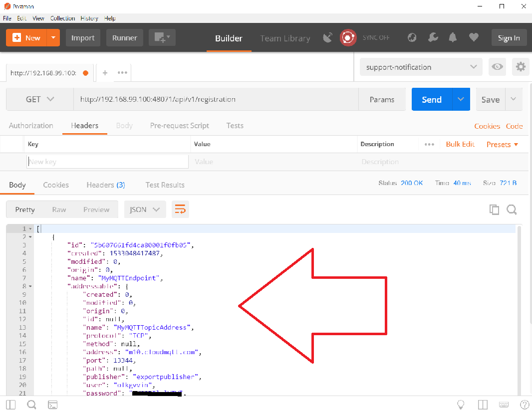Open the notifications bell icon
The height and width of the screenshot is (412, 532).
tap(453, 37)
